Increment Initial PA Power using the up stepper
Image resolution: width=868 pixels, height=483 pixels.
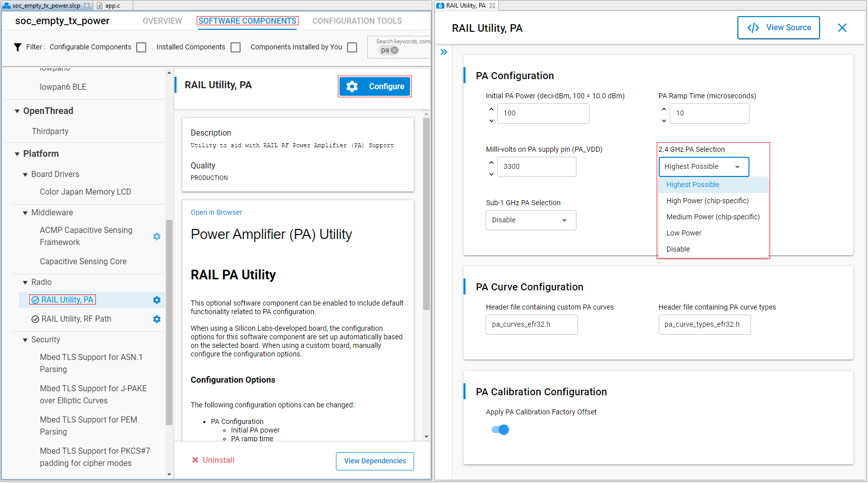click(x=491, y=109)
